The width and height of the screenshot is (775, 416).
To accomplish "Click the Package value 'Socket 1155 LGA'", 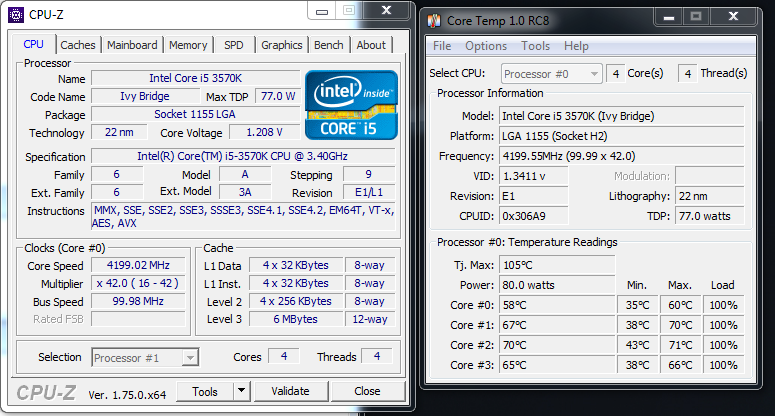I will pyautogui.click(x=196, y=114).
